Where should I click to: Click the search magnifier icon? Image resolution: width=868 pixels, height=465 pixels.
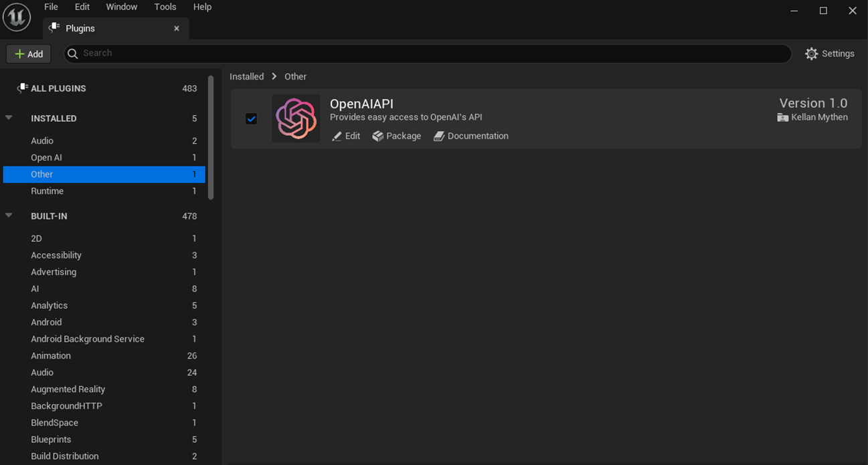72,53
